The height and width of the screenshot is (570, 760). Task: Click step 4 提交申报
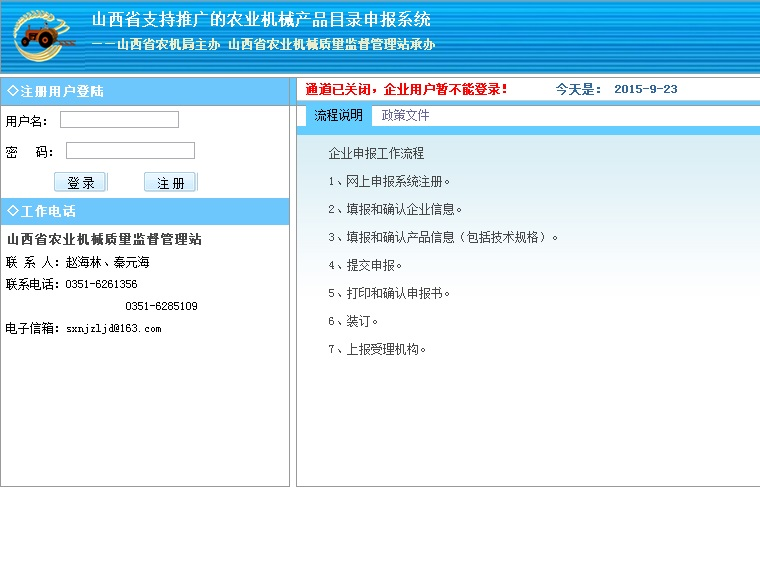[x=365, y=266]
